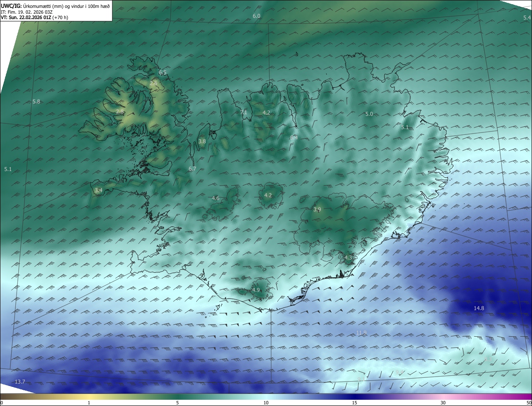Click the faint 8.4 value label
This screenshot has height=406, width=532.
[294, 137]
